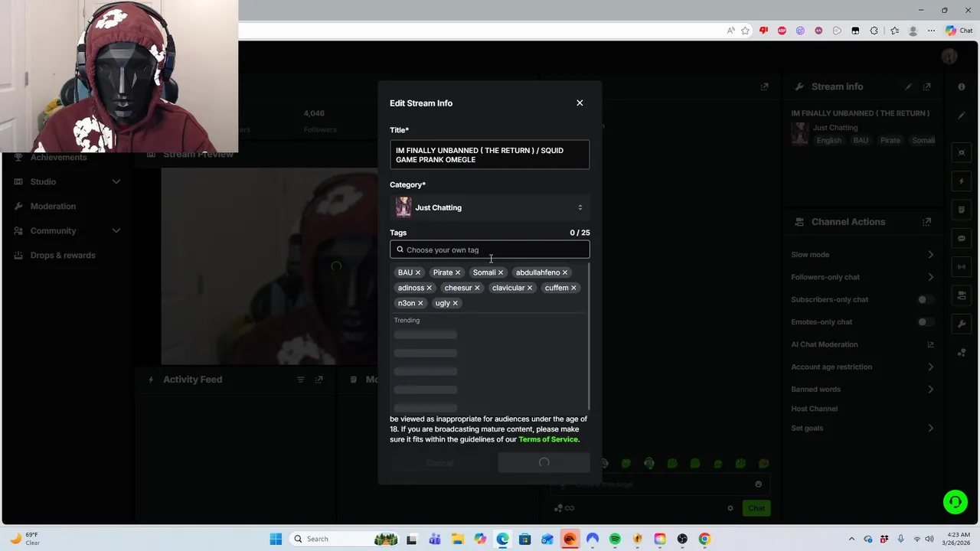Image resolution: width=980 pixels, height=551 pixels.
Task: Click the Chat send button
Action: (x=756, y=508)
